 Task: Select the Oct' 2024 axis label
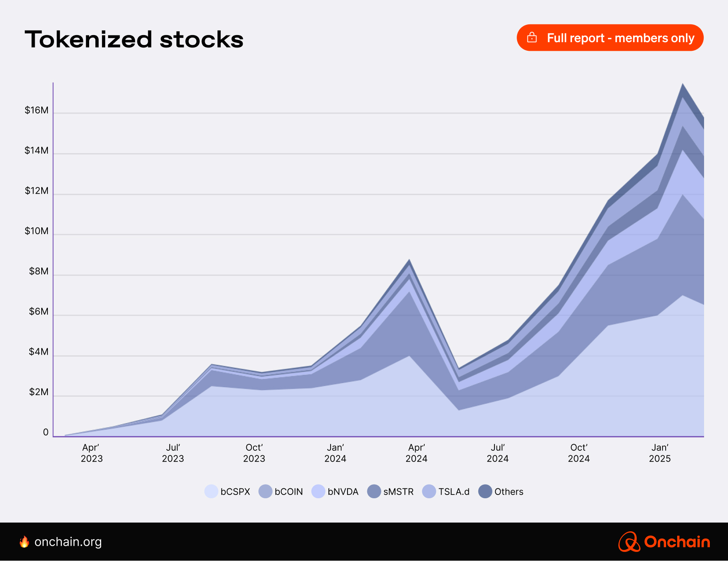pos(579,453)
